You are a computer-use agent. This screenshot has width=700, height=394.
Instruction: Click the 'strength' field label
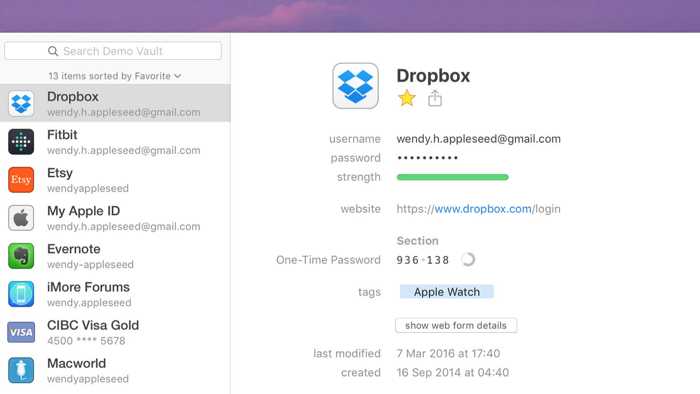point(359,177)
